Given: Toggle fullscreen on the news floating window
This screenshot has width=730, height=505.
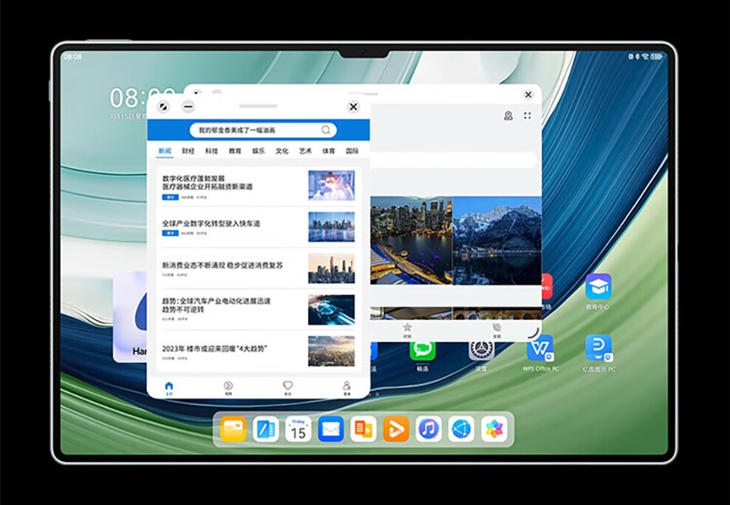Looking at the screenshot, I should [164, 107].
